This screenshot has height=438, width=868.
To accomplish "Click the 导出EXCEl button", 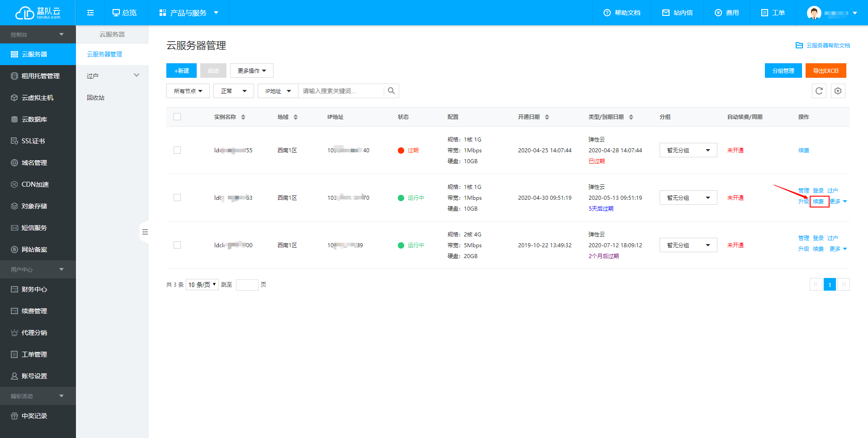I will tap(826, 71).
